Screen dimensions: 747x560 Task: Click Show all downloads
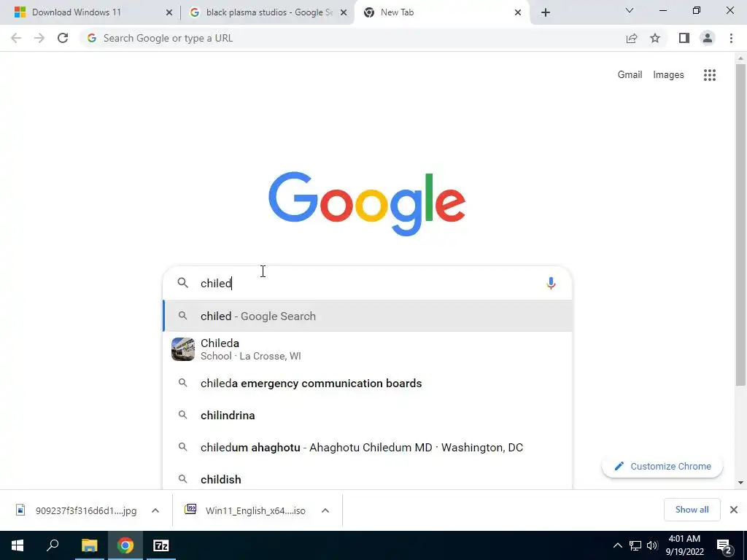pyautogui.click(x=692, y=510)
